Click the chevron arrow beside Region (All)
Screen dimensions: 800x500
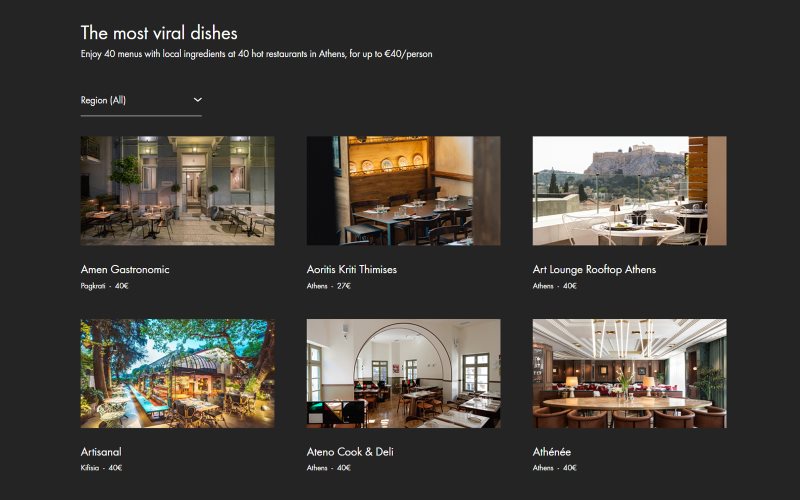tap(197, 100)
